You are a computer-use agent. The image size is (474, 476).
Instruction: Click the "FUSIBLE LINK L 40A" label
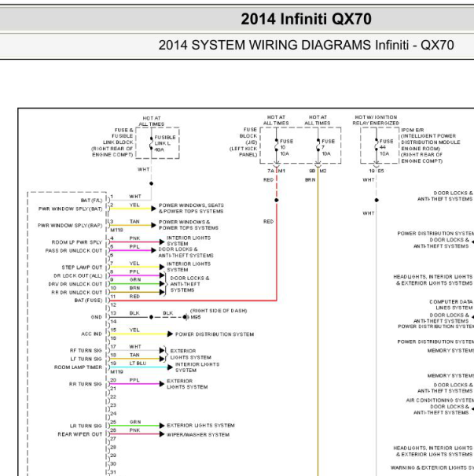165,143
